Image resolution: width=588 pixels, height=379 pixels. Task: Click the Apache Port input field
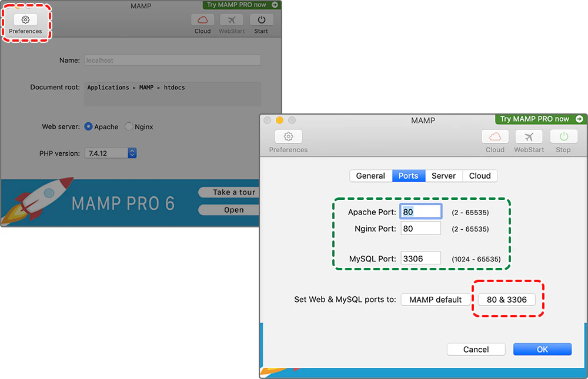(x=421, y=212)
